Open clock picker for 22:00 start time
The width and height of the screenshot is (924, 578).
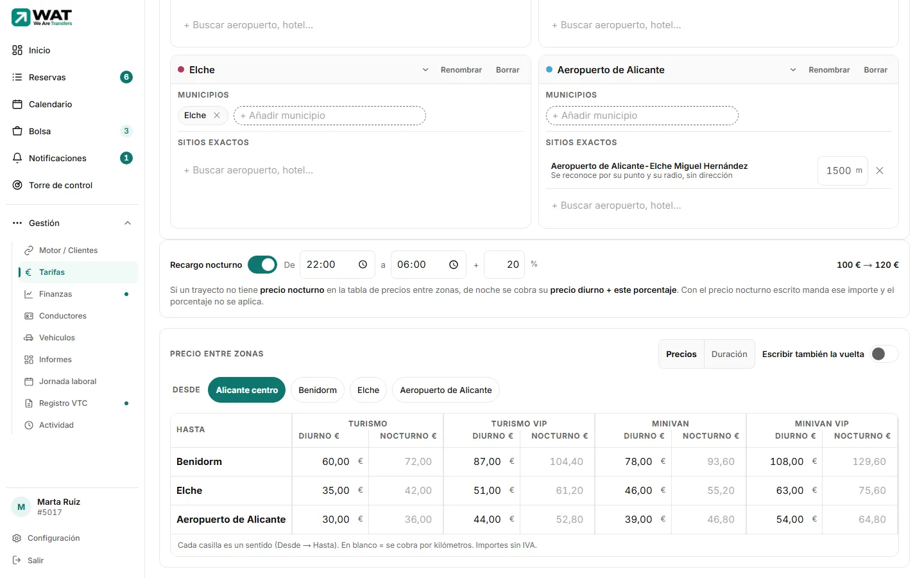pos(363,265)
